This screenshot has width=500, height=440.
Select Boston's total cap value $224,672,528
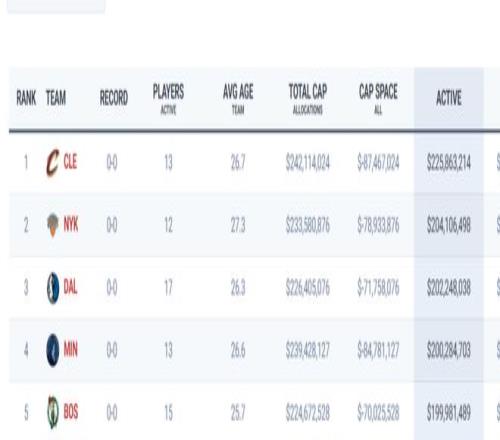[x=308, y=413]
